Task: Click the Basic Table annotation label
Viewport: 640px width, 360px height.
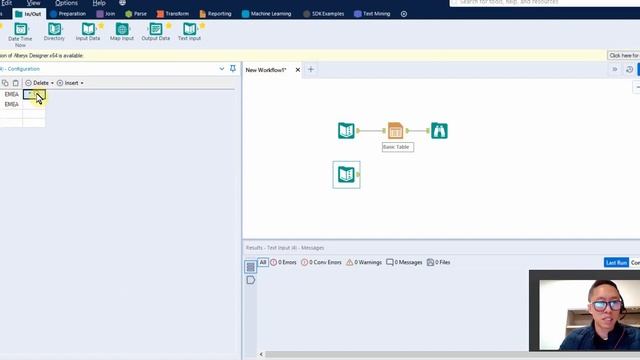Action: 398,147
